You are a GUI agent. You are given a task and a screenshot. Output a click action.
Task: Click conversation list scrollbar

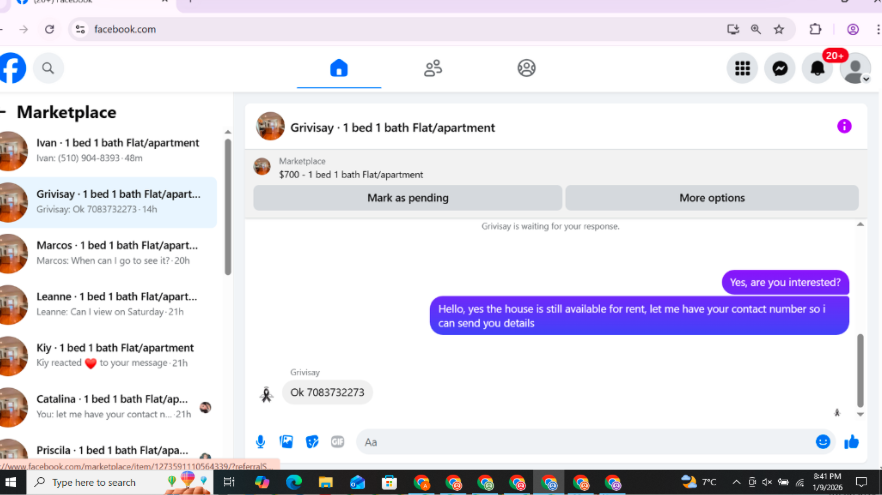[x=228, y=208]
